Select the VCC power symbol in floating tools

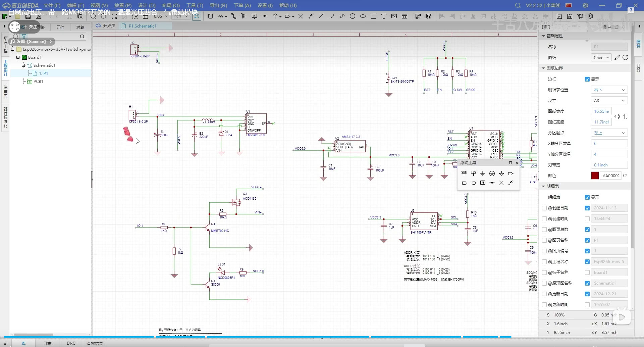point(464,173)
